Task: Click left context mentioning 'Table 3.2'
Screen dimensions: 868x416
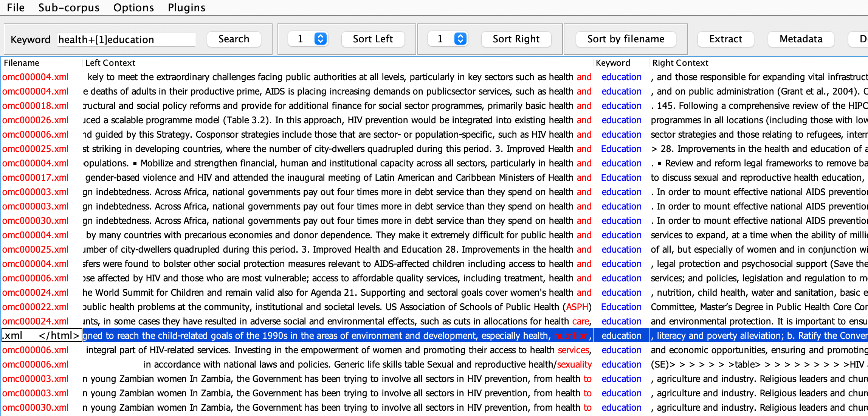Action: point(337,120)
